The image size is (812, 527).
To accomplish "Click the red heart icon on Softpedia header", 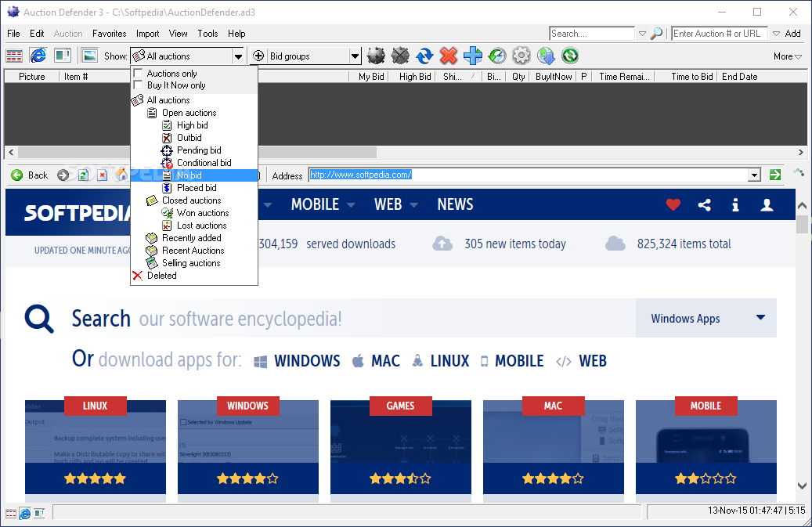I will [x=673, y=205].
